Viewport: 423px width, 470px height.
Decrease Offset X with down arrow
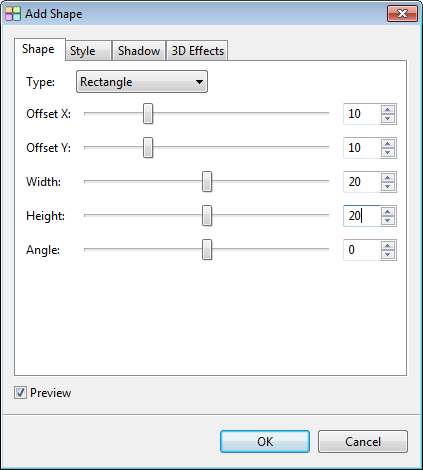(388, 119)
